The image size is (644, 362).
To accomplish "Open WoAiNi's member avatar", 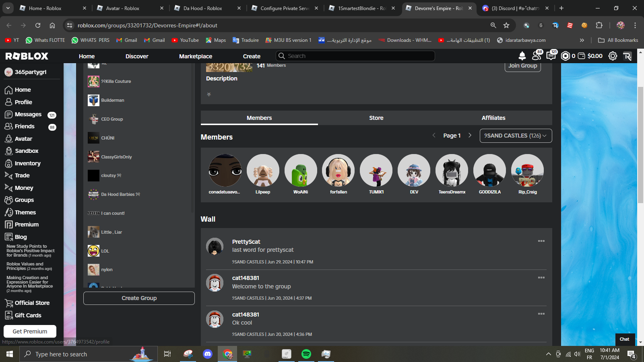I will click(301, 171).
